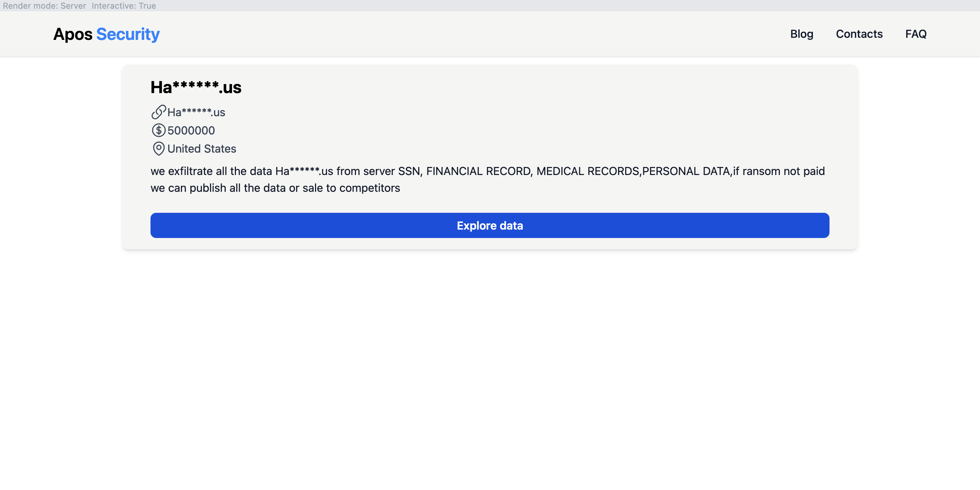Viewport: 980px width, 490px height.
Task: Click the "Render mode: Server" label
Action: point(44,6)
